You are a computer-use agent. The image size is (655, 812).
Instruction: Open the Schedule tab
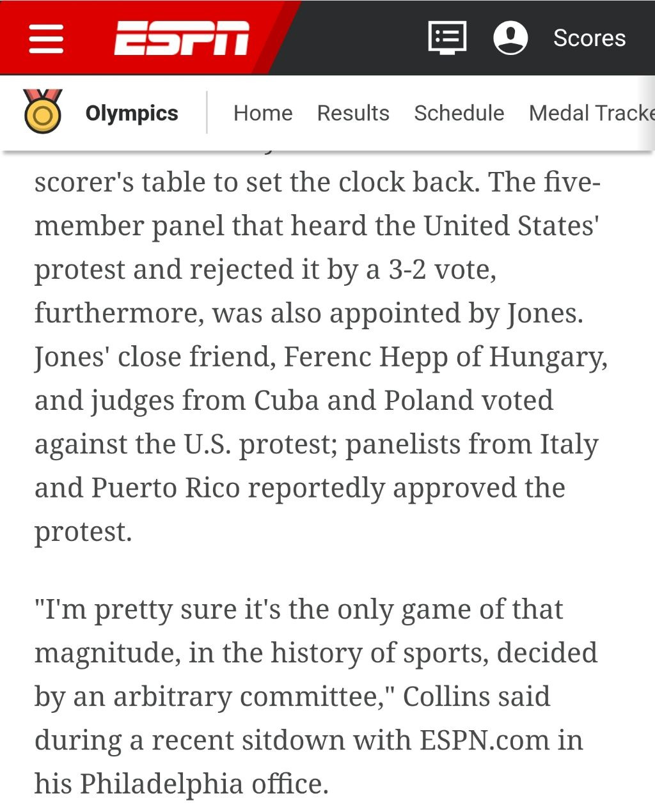[459, 113]
